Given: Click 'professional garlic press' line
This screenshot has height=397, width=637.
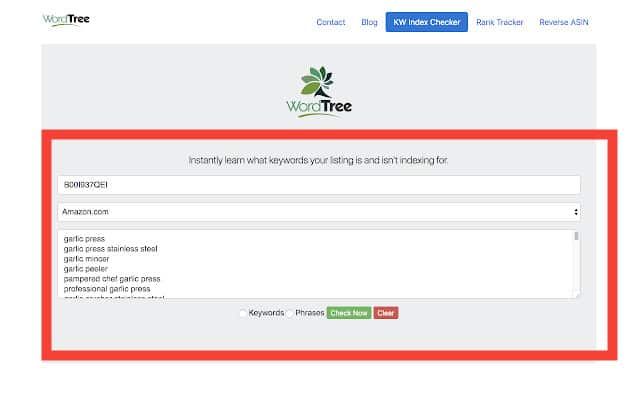Looking at the screenshot, I should click(107, 289).
